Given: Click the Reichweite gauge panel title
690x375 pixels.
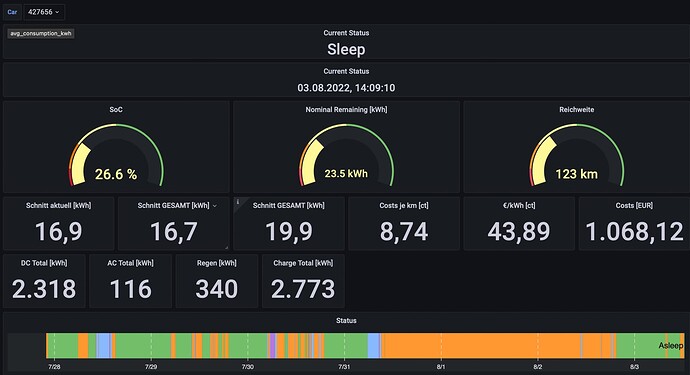Looking at the screenshot, I should [x=576, y=110].
